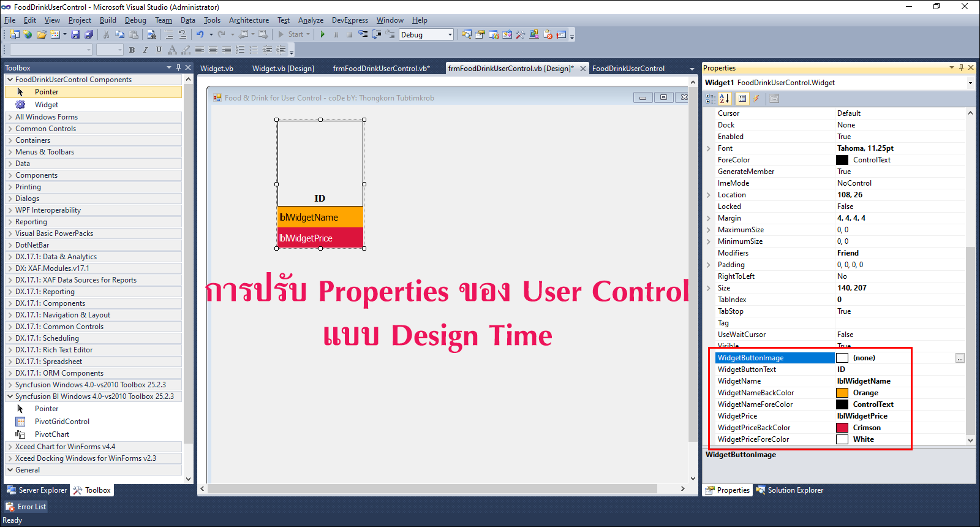980x527 pixels.
Task: Expand the Font property node
Action: pos(709,148)
